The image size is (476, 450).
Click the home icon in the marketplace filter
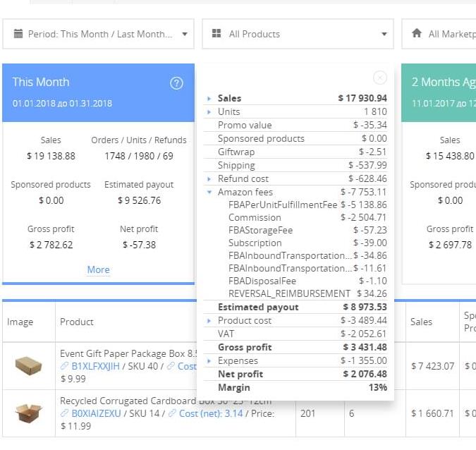[417, 34]
